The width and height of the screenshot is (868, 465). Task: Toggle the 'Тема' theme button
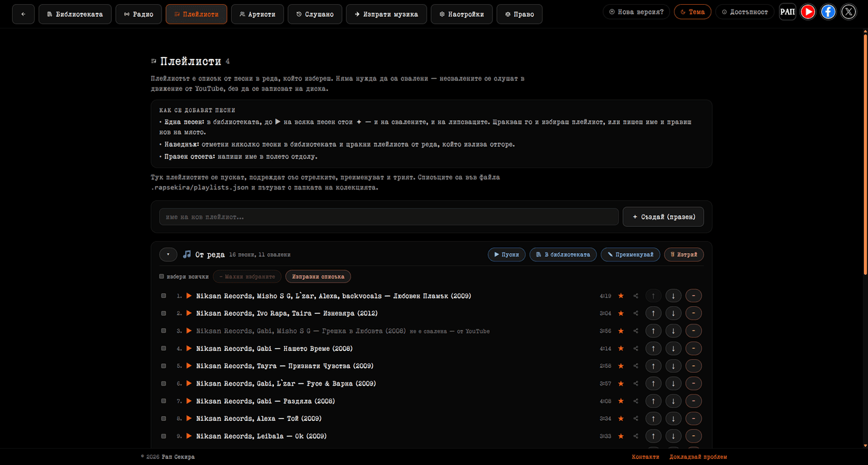[x=692, y=12]
